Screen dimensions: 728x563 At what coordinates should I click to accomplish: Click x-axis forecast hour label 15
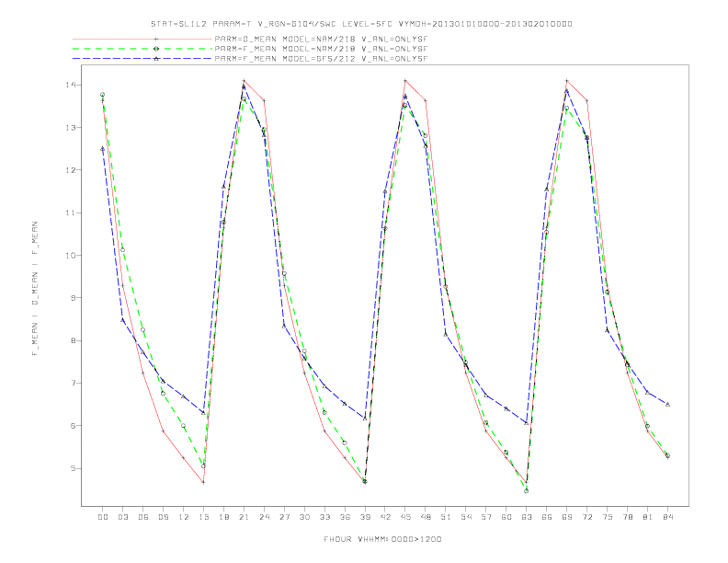[x=203, y=517]
